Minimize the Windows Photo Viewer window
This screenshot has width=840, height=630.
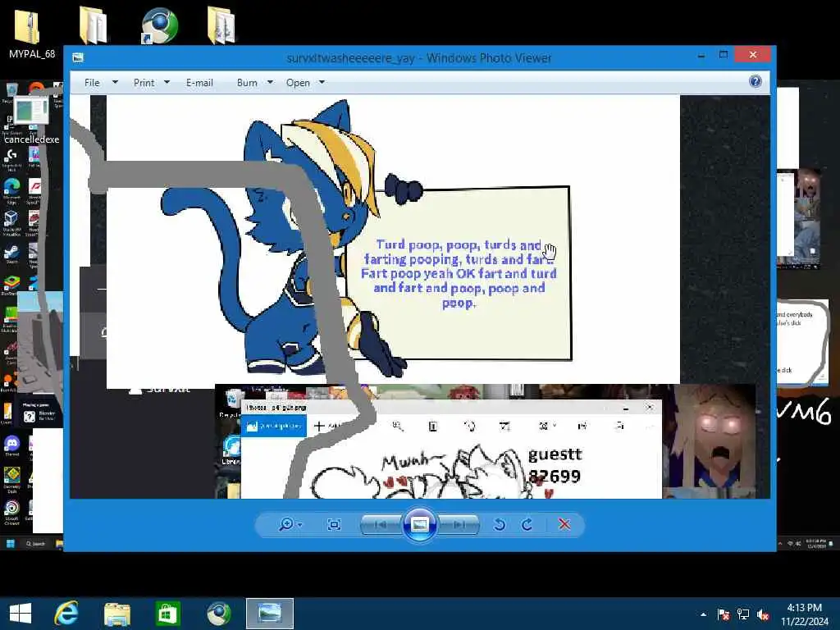click(x=701, y=55)
